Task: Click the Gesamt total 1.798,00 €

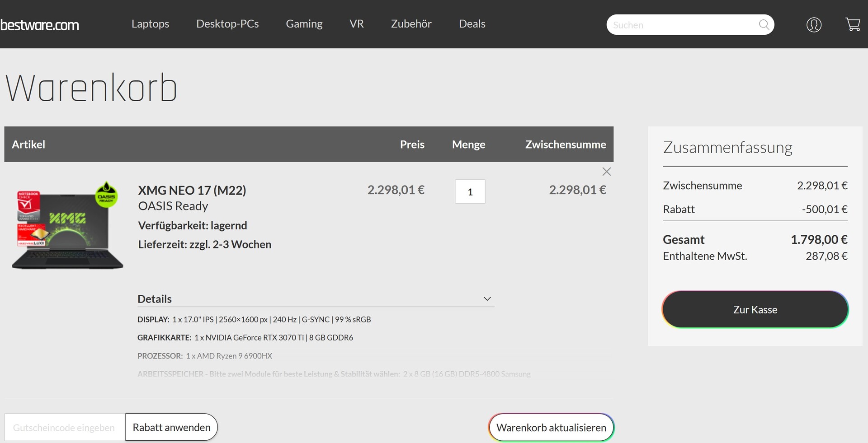Action: pyautogui.click(x=819, y=240)
